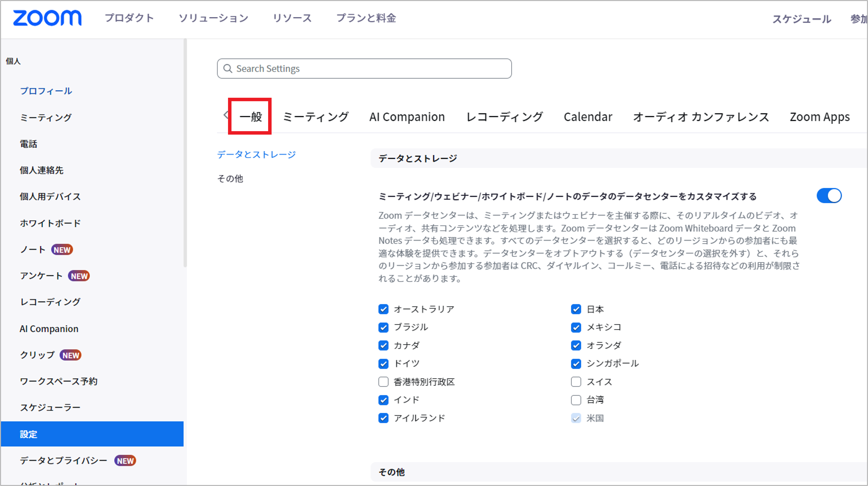Click the tabs scroll-left arrow
This screenshot has height=486, width=868.
(226, 115)
